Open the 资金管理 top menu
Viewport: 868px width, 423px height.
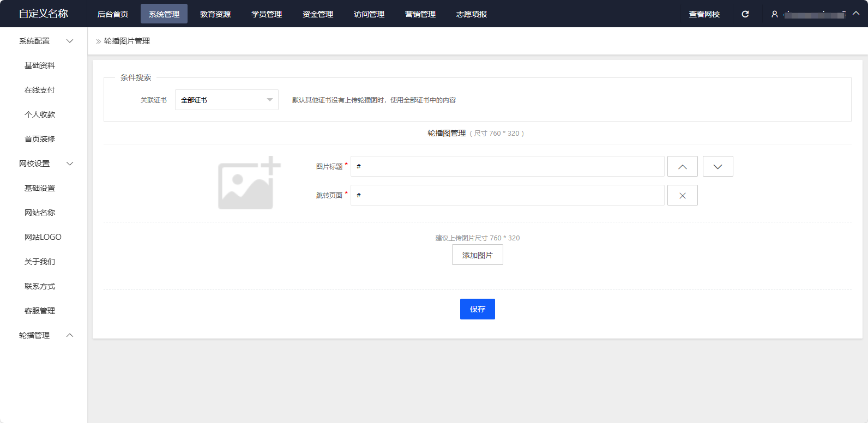[x=318, y=14]
